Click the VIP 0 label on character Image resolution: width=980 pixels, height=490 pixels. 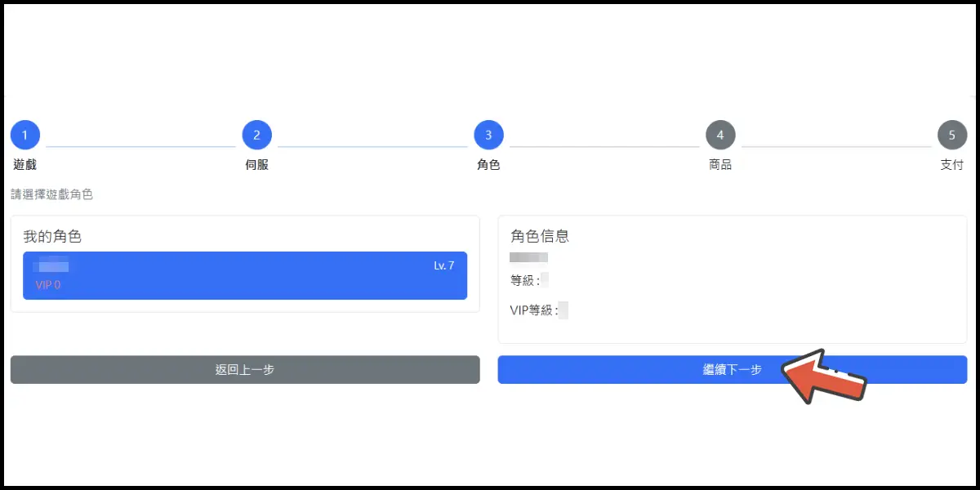tap(47, 285)
